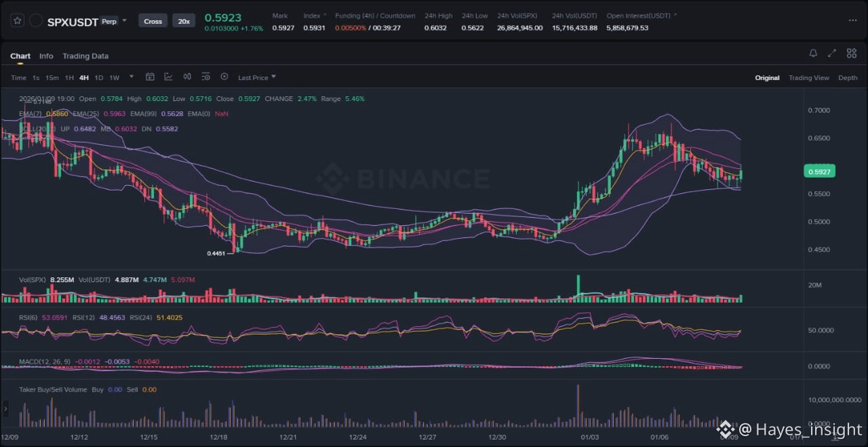
Task: Open the Last Price dropdown
Action: [257, 78]
